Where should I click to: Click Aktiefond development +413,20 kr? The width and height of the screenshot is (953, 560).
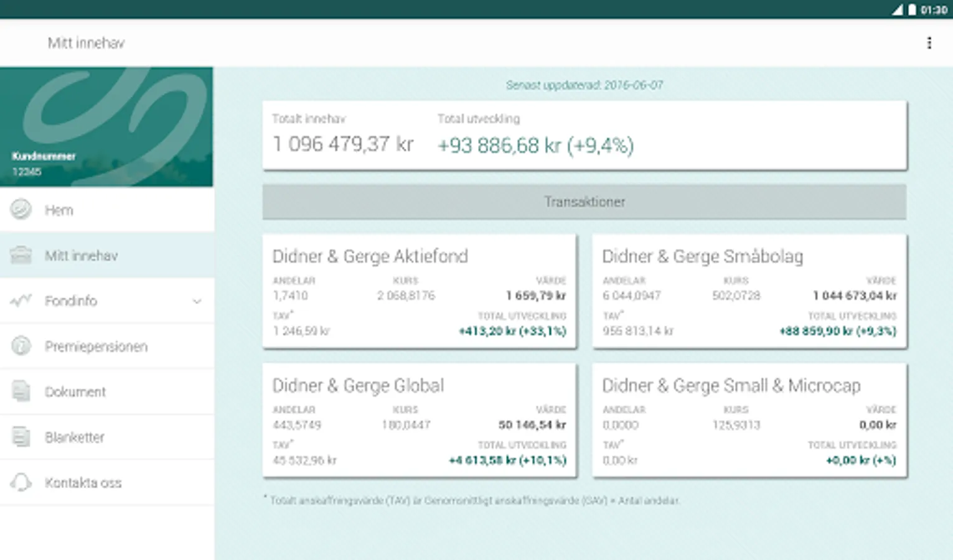512,331
